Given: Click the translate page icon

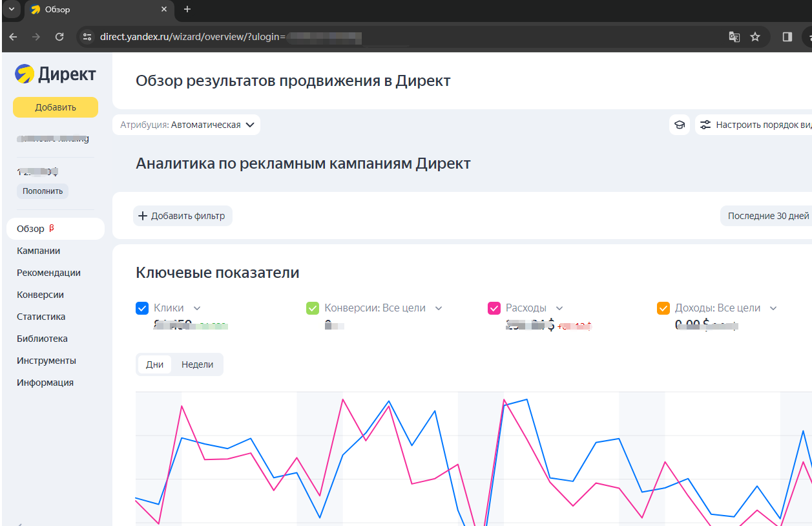Looking at the screenshot, I should [x=734, y=37].
